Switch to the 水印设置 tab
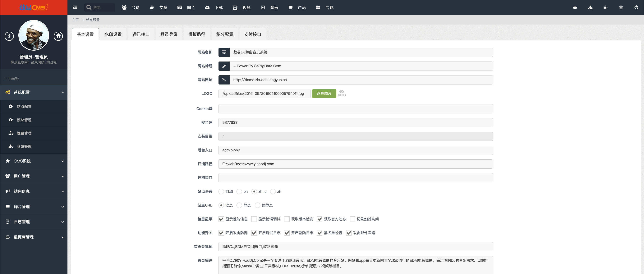Screen dimensions: 644x274 coord(113,34)
